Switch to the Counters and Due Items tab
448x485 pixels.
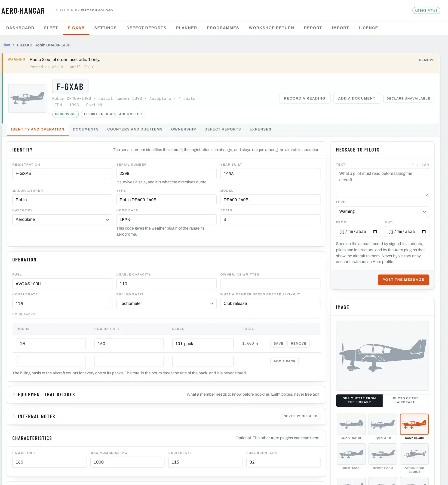[x=135, y=129]
